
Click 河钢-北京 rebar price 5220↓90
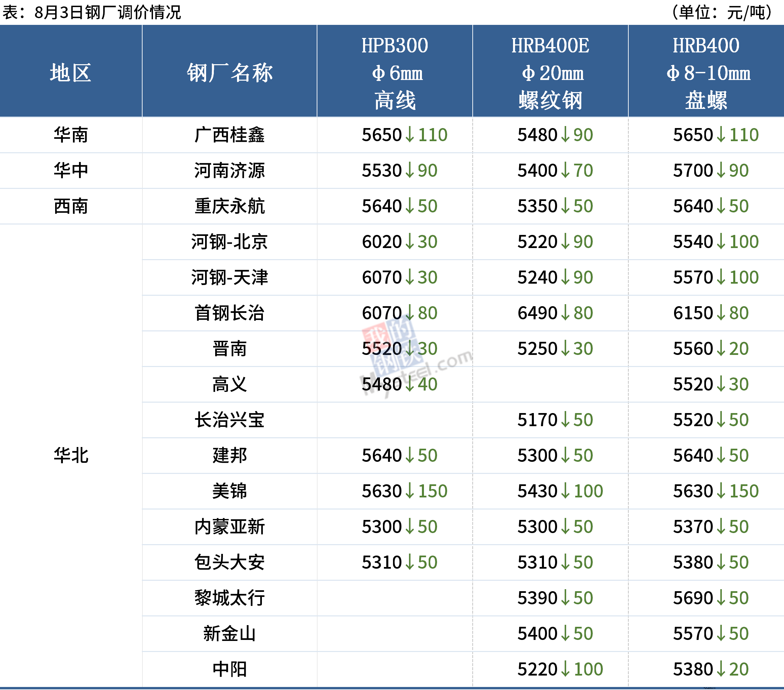(555, 242)
